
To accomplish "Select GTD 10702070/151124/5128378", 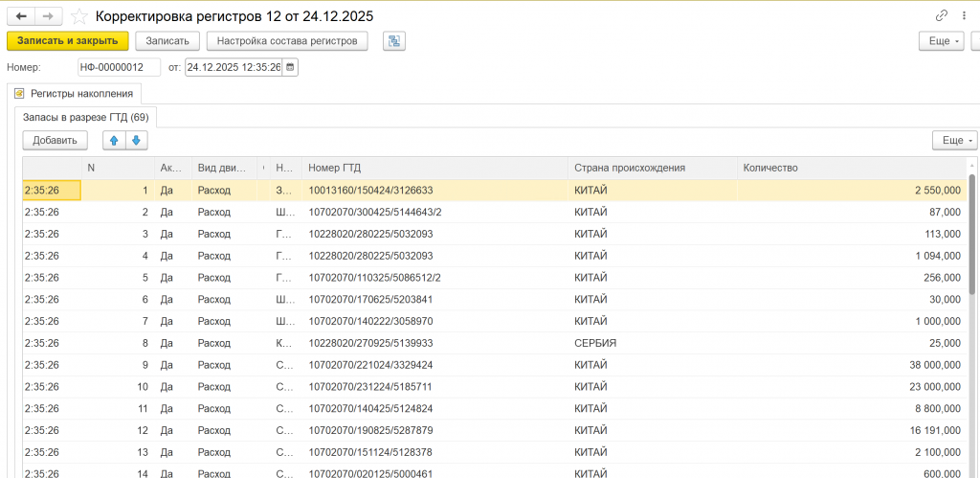I will pyautogui.click(x=370, y=453).
